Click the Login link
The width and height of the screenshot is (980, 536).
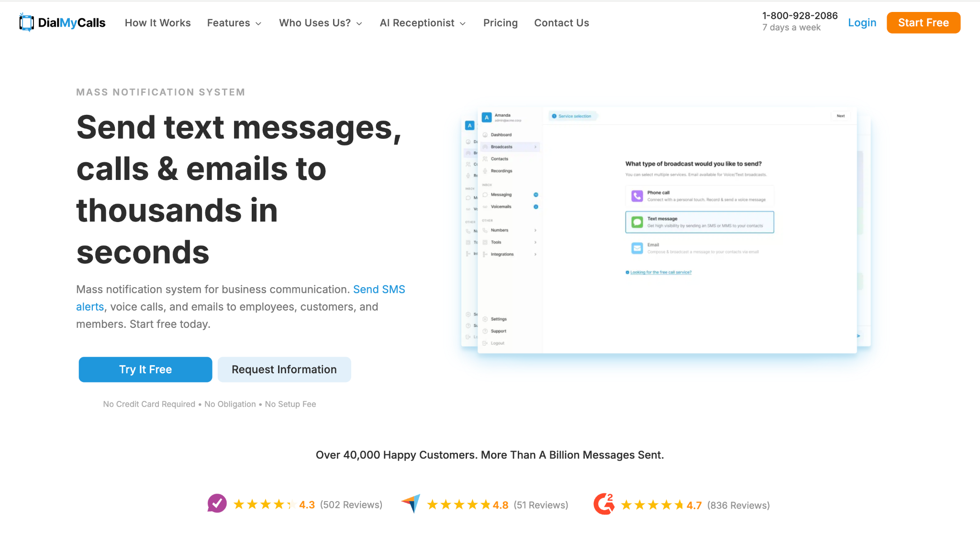click(x=862, y=23)
